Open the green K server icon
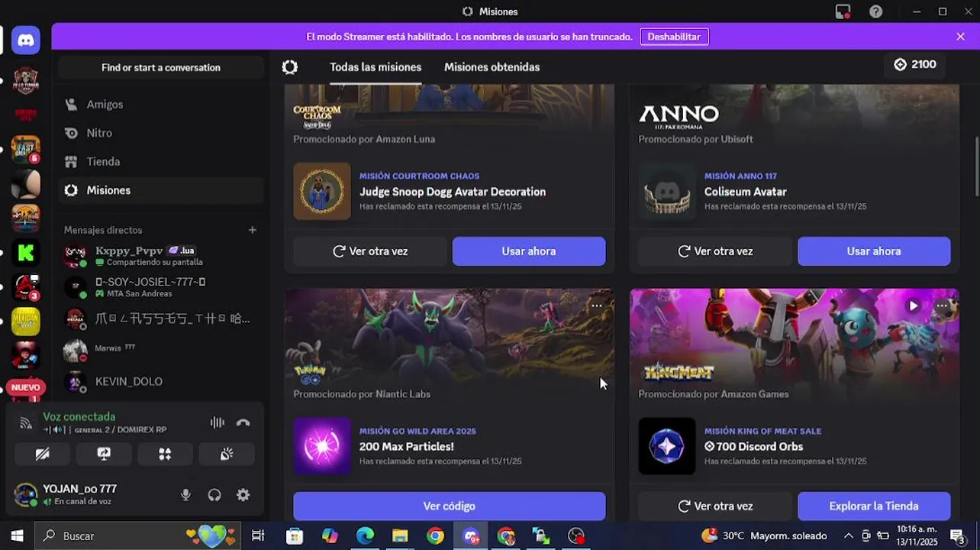The image size is (980, 550). point(26,253)
